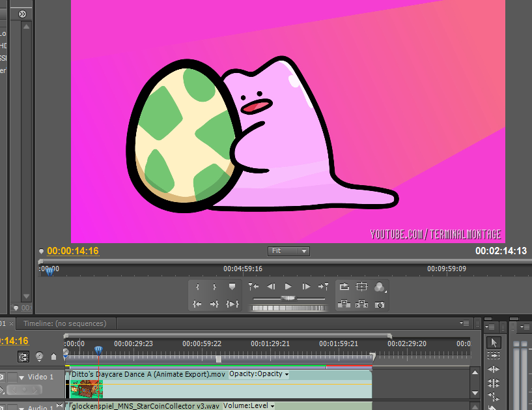532x410 pixels.
Task: Set an unnumbered marker in the monitor
Action: (232, 287)
